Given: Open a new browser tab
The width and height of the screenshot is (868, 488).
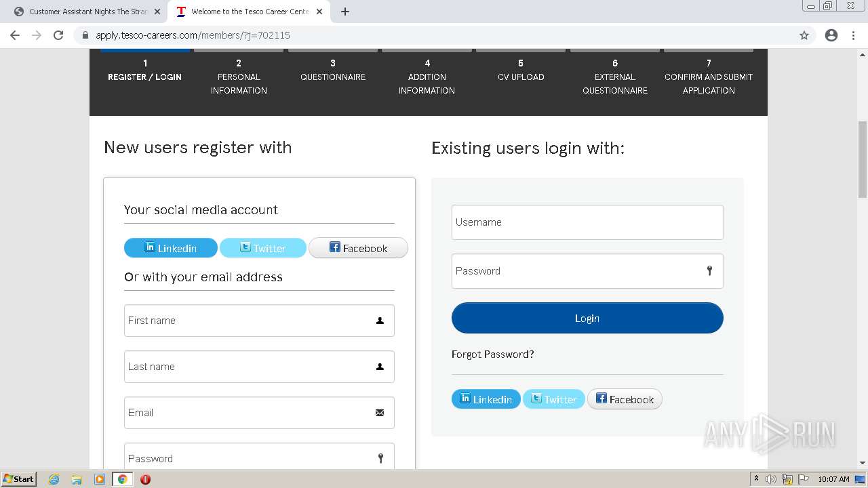Looking at the screenshot, I should (345, 12).
